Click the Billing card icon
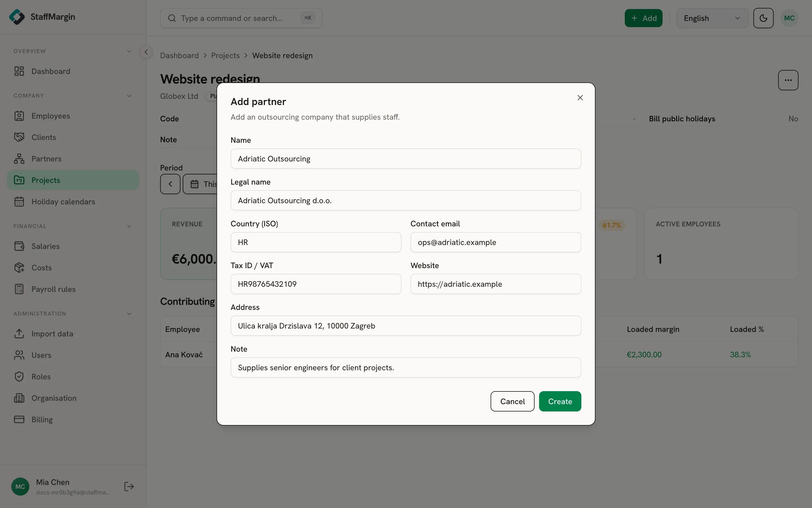Image resolution: width=812 pixels, height=508 pixels. click(x=19, y=420)
